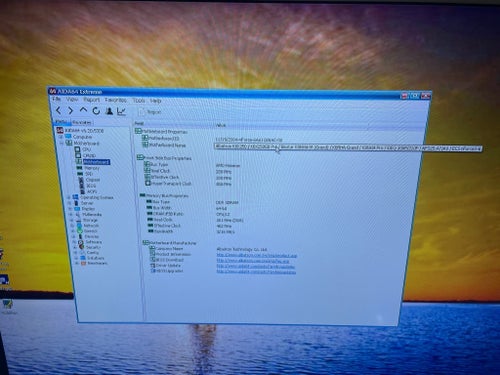Image resolution: width=500 pixels, height=375 pixels.
Task: Click the Motherboard Properties group header
Action: tap(161, 132)
